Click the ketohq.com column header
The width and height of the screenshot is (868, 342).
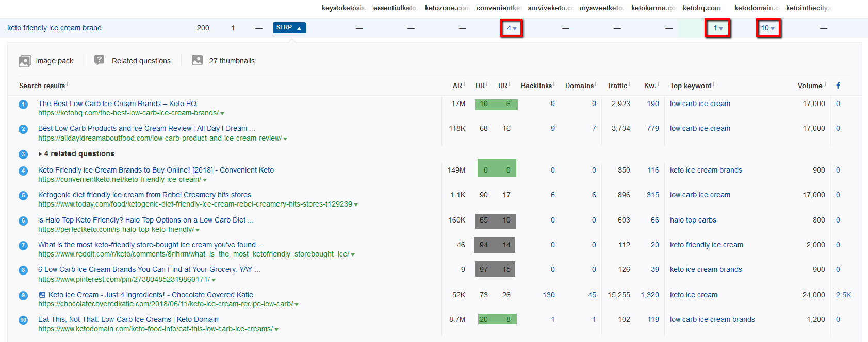pyautogui.click(x=702, y=8)
